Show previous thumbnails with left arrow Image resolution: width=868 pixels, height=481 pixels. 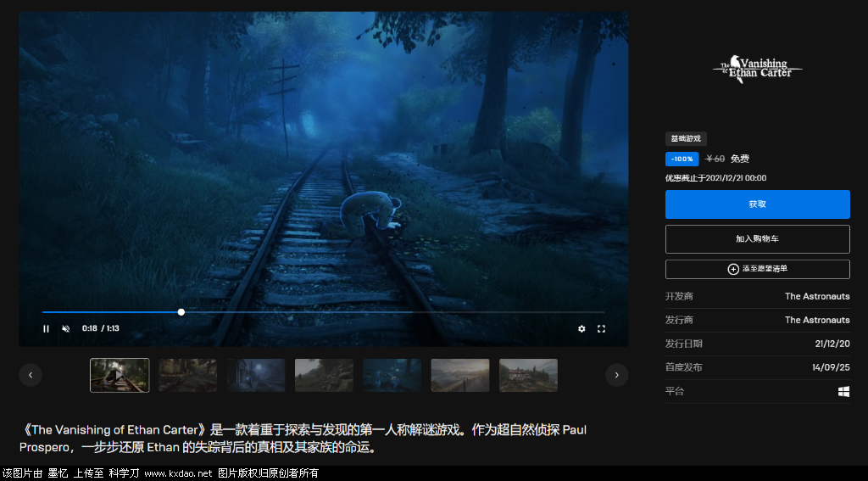pos(31,375)
